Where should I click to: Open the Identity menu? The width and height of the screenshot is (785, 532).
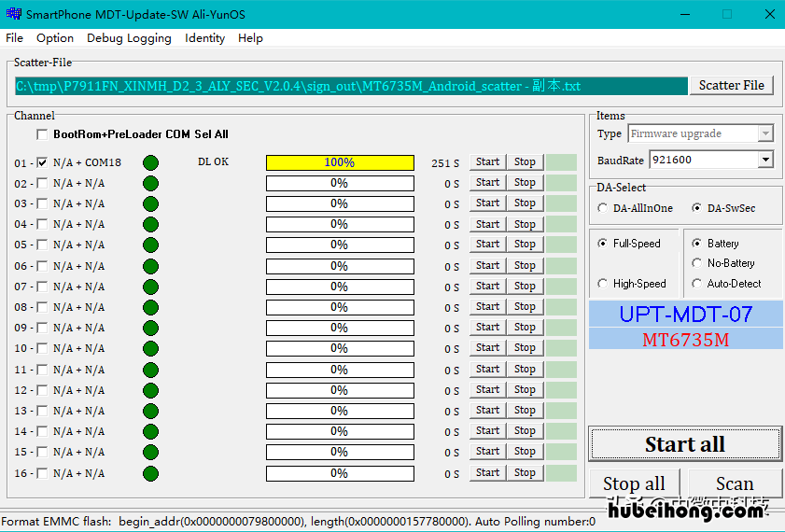pyautogui.click(x=204, y=38)
